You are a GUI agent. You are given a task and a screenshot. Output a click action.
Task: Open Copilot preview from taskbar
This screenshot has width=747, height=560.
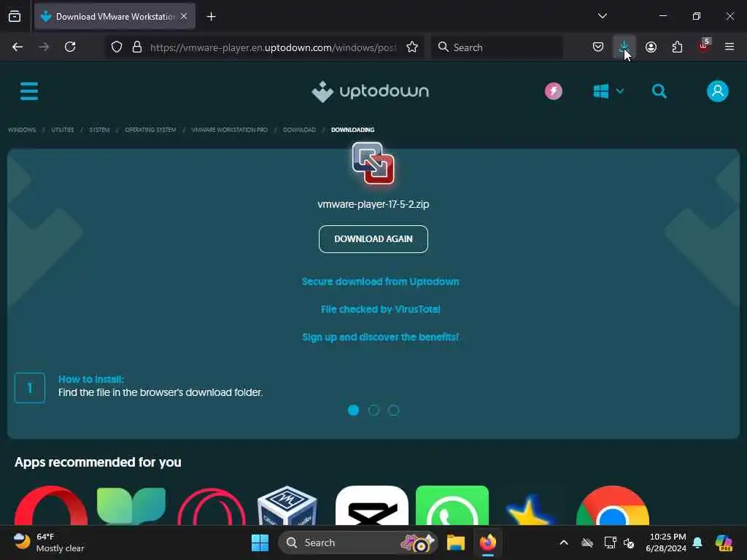click(724, 542)
